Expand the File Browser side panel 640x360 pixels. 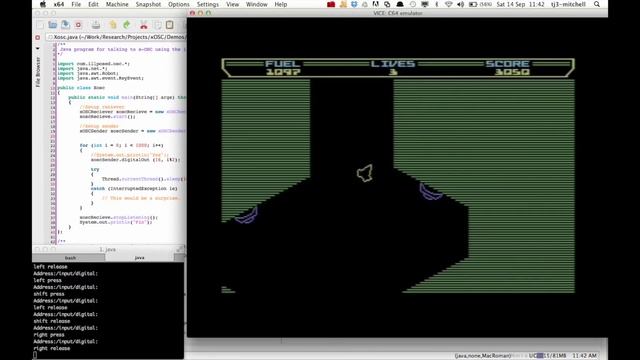coord(38,72)
